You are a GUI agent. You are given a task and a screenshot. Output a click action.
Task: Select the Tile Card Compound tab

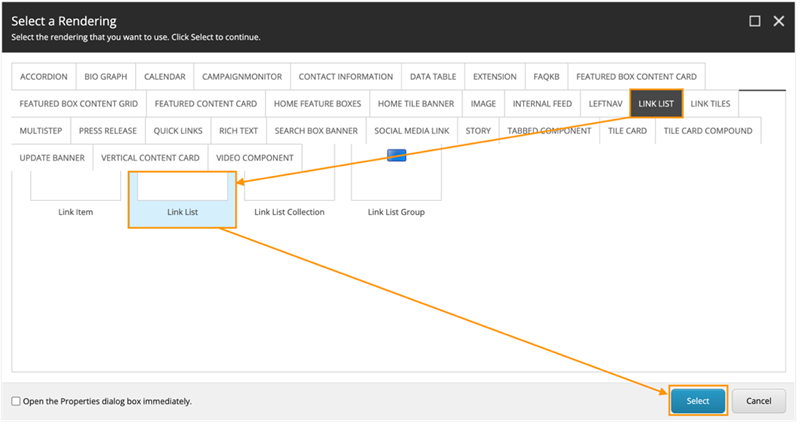(708, 131)
